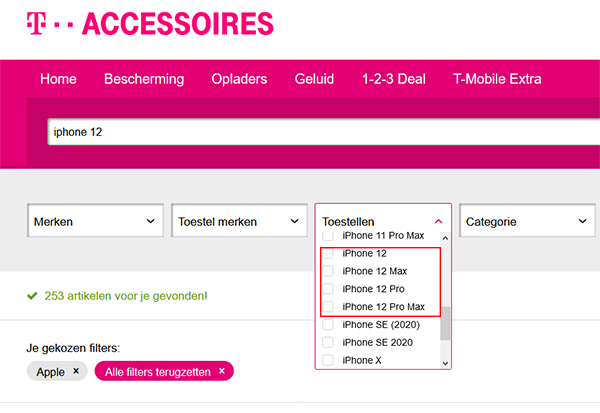
Task: Click the device list scrollbar thumb
Action: point(445,323)
